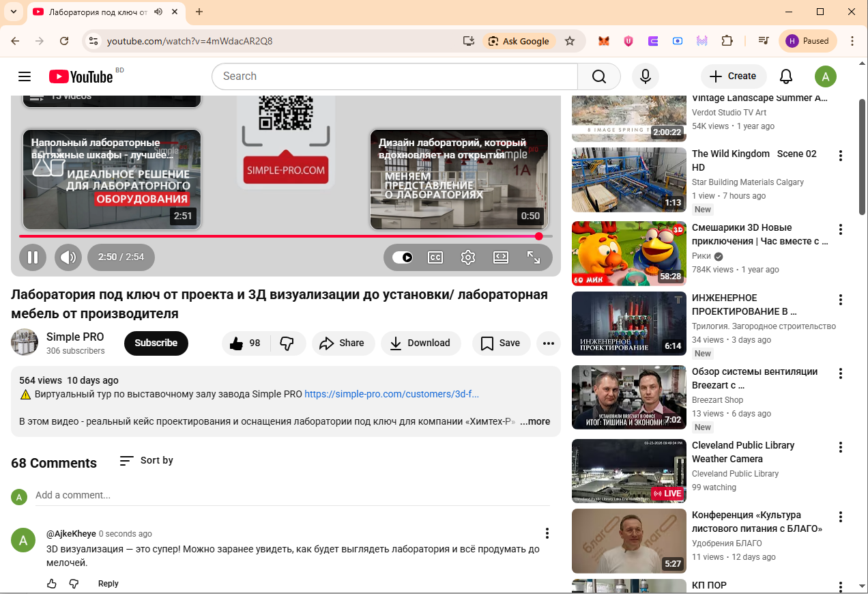The height and width of the screenshot is (594, 868).
Task: Go to the YouTube home logo
Action: pos(81,76)
